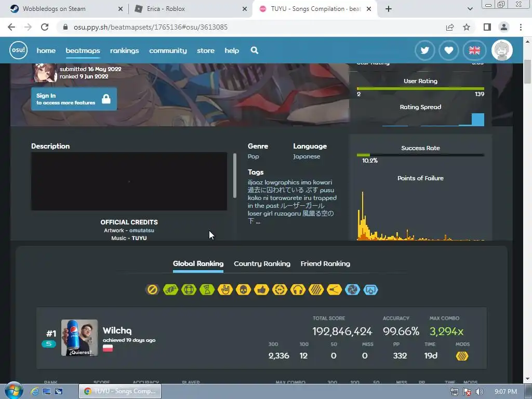Image resolution: width=532 pixels, height=399 pixels.
Task: Toggle the Double Time mod filter
Action: tap(280, 290)
